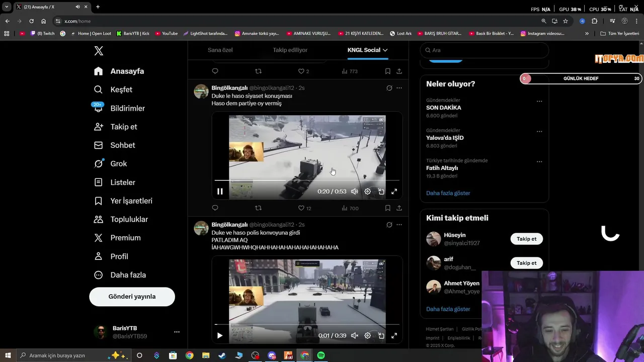Go to Anasayfa in the sidebar
This screenshot has width=644, height=362.
119,71
